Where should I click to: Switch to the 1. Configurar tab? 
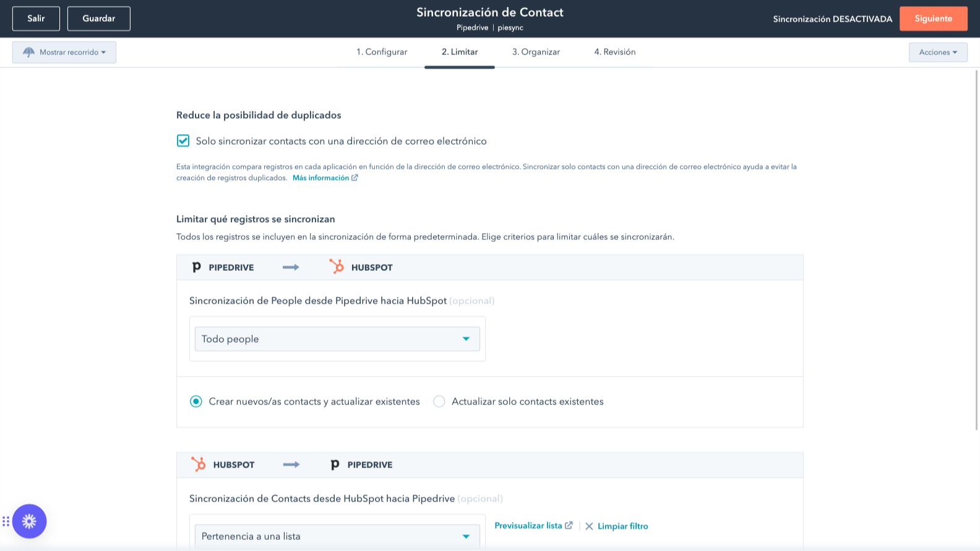(382, 52)
